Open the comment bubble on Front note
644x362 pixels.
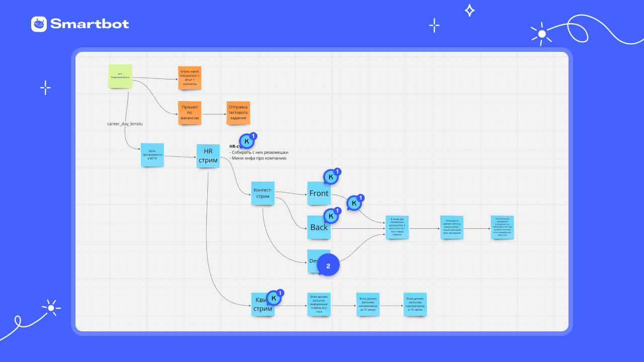[x=332, y=177]
